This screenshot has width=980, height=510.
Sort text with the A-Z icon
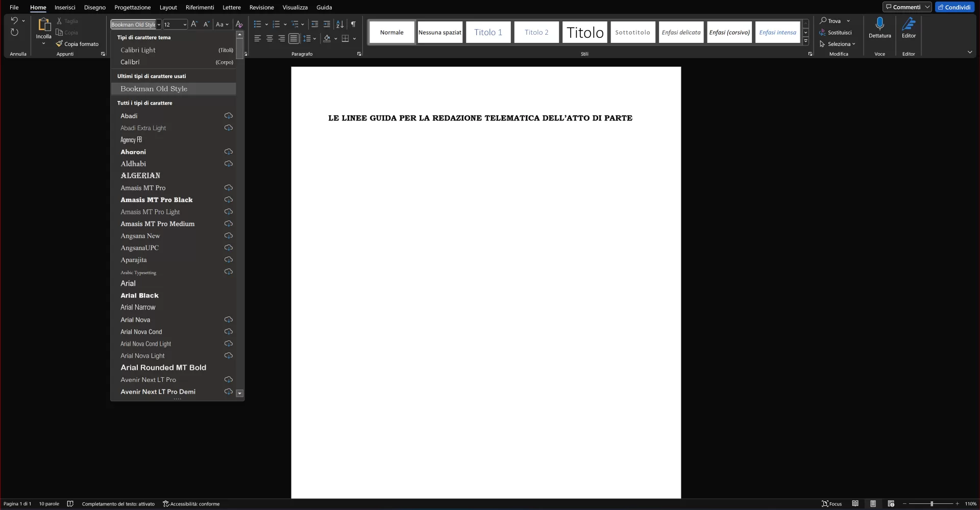(x=340, y=24)
